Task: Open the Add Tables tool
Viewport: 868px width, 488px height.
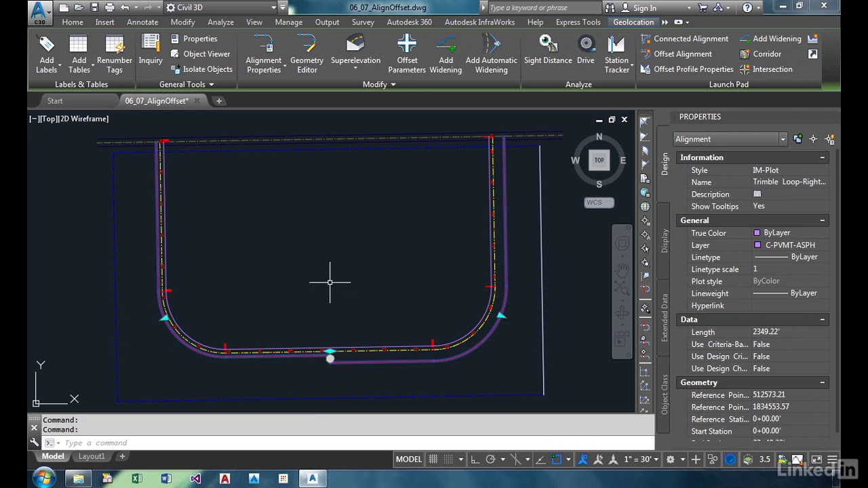Action: pyautogui.click(x=79, y=54)
